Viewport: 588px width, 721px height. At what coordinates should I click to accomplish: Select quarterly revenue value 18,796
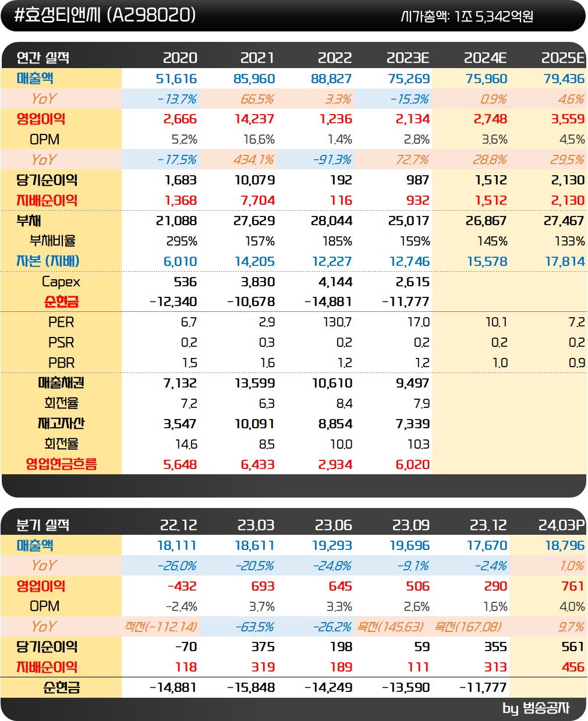coord(565,546)
